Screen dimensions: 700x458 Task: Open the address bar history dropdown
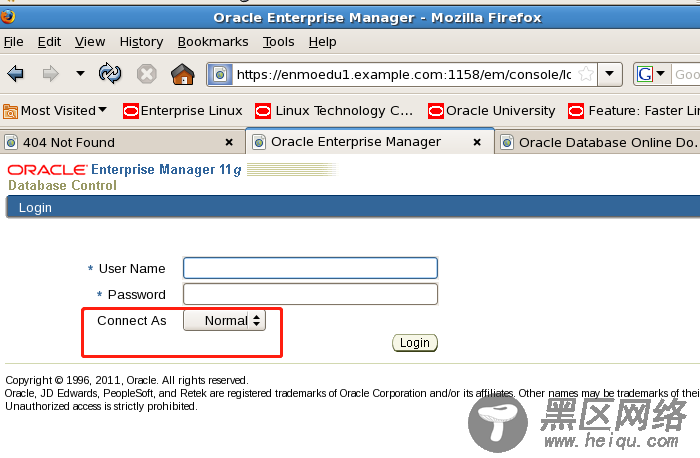pos(609,74)
